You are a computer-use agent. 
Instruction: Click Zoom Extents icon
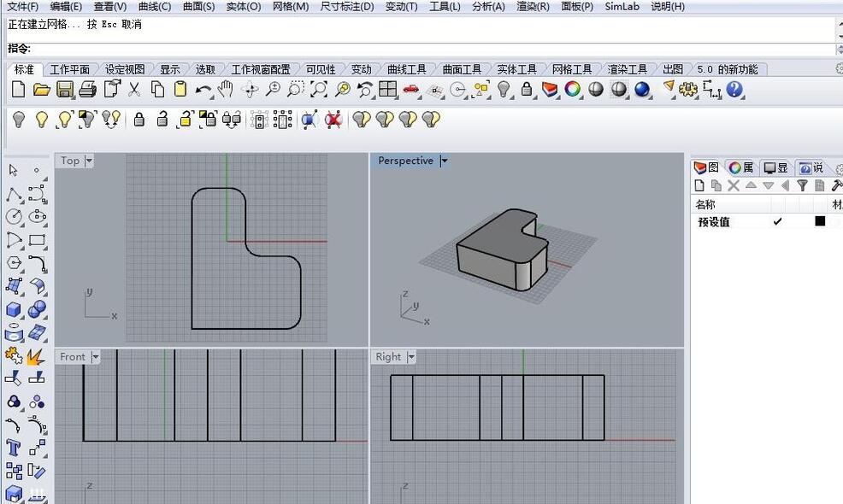point(319,89)
